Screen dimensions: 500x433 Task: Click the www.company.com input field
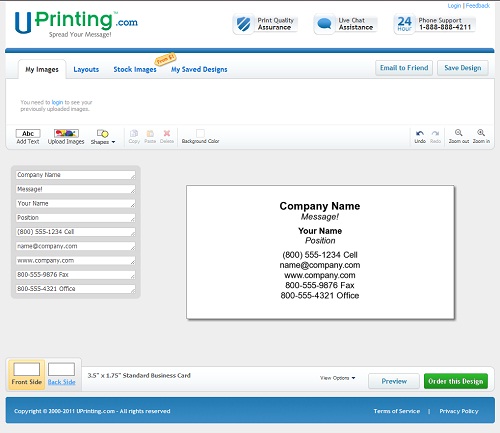[x=76, y=261]
